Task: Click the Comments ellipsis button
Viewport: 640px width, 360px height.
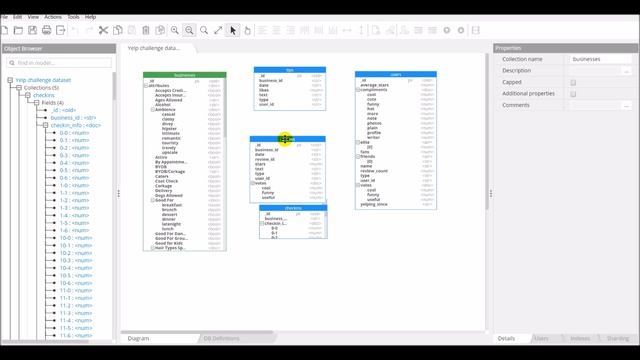Action: [x=627, y=105]
